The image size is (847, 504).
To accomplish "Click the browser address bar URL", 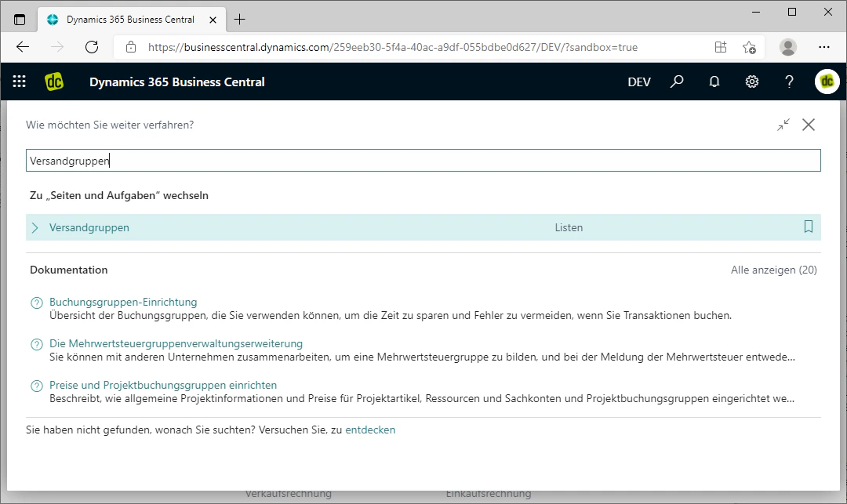I will [393, 48].
